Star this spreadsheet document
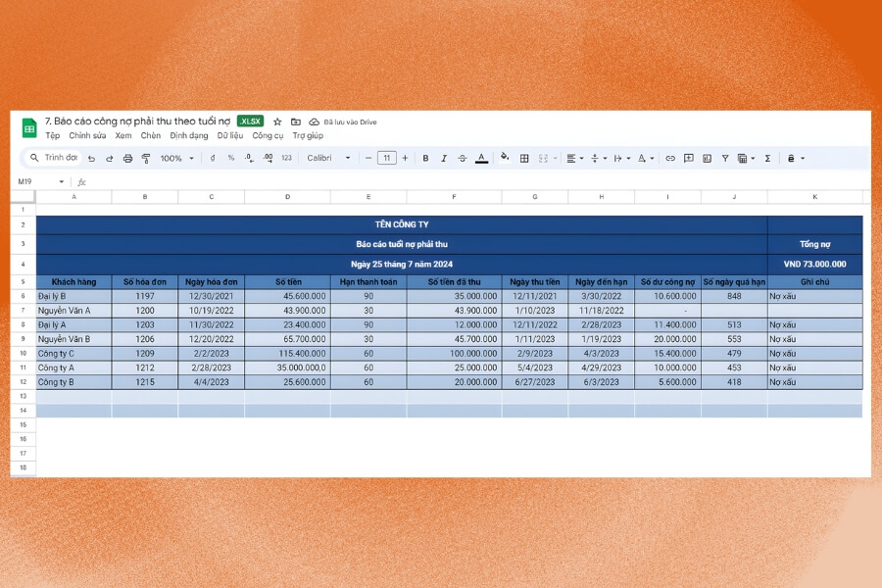This screenshot has height=588, width=882. point(277,122)
